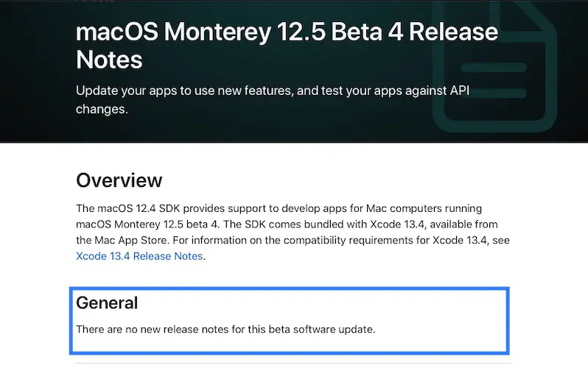This screenshot has width=588, height=368.
Task: Click the divider line below General section
Action: pyautogui.click(x=295, y=364)
